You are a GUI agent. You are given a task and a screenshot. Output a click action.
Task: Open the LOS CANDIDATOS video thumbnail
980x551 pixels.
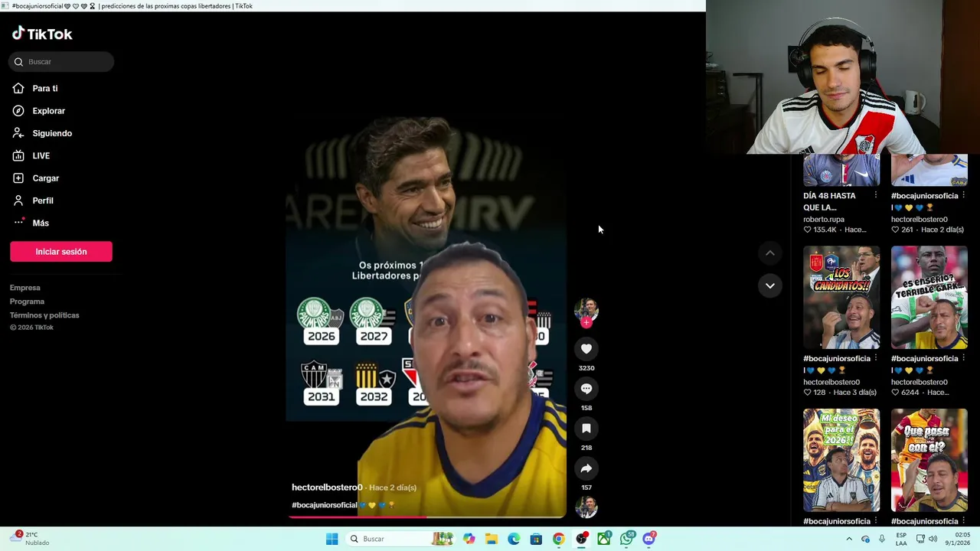click(x=841, y=298)
